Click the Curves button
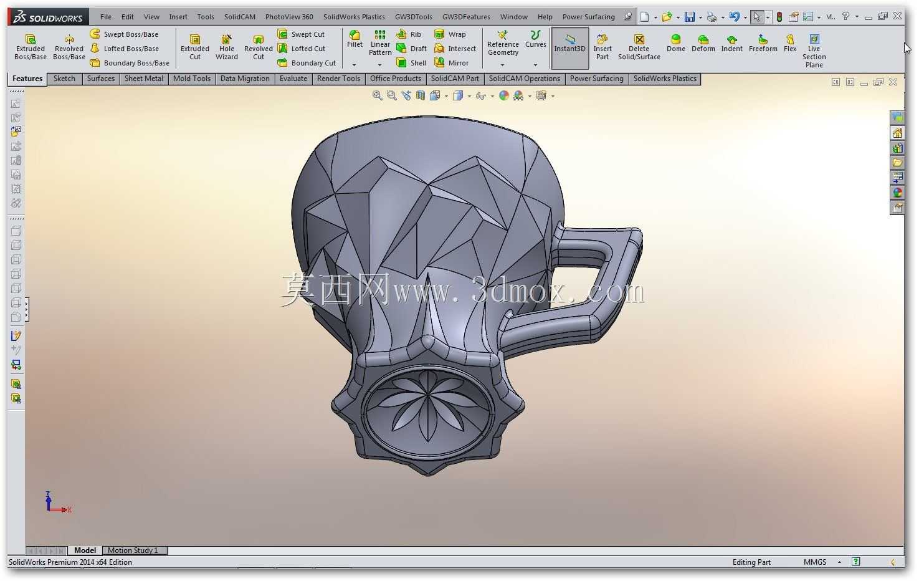Screen dimensions: 924x581 click(x=535, y=39)
